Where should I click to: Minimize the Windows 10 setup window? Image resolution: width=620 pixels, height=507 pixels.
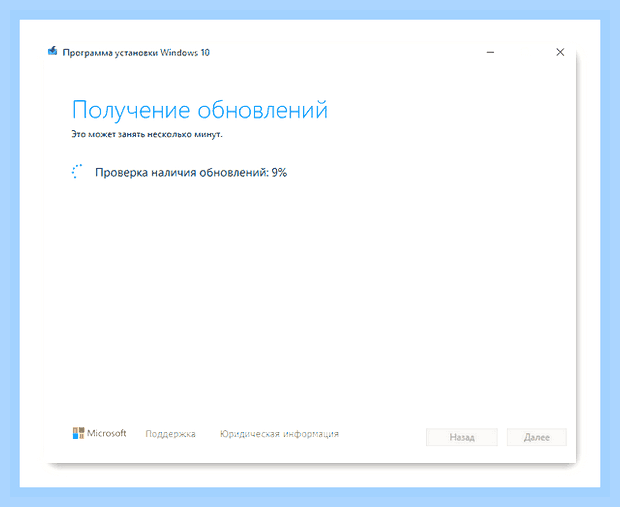(x=490, y=52)
